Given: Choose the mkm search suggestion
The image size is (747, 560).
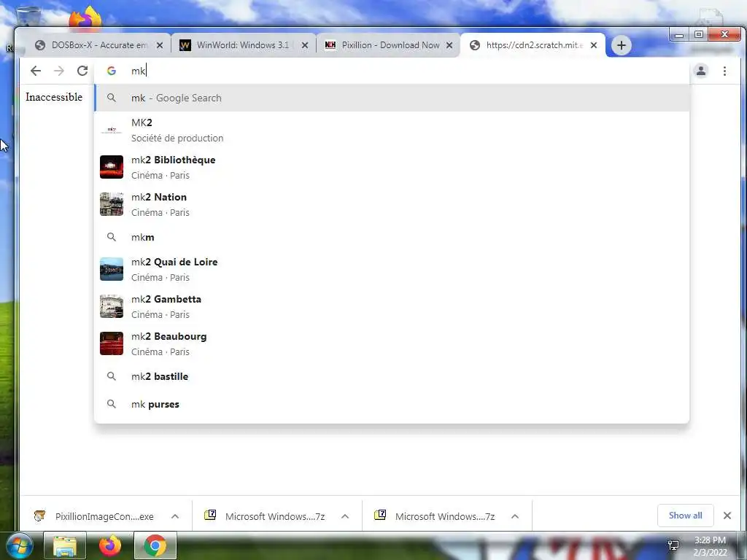Looking at the screenshot, I should (392, 237).
